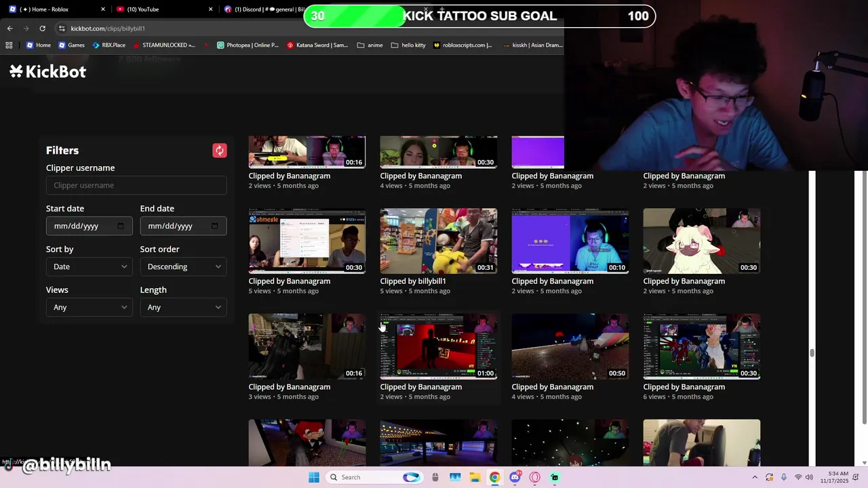Play the top-row 00:30 clip thumbnail

pyautogui.click(x=439, y=152)
